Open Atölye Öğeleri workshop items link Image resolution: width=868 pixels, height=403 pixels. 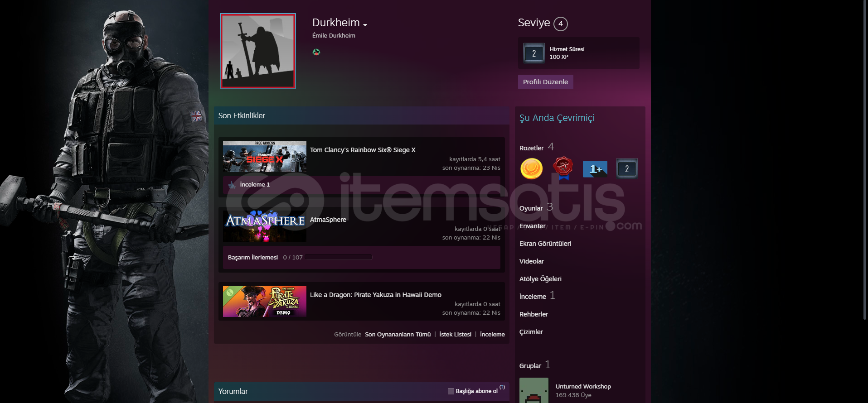point(540,279)
